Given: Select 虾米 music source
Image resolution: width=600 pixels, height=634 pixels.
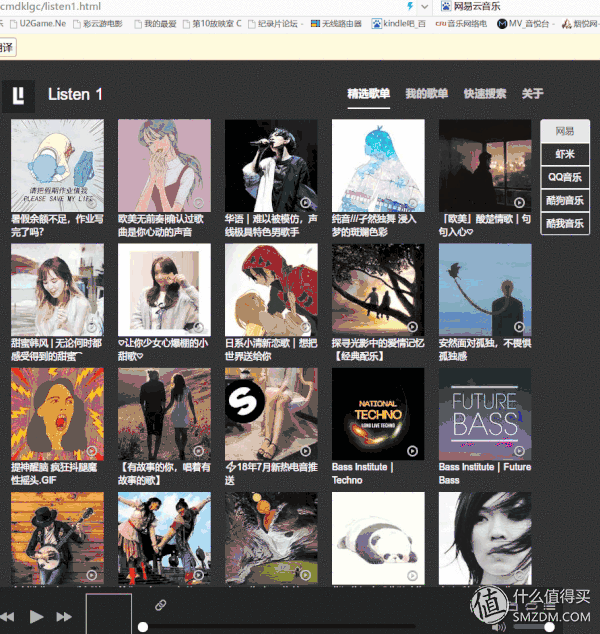Looking at the screenshot, I should [x=565, y=154].
